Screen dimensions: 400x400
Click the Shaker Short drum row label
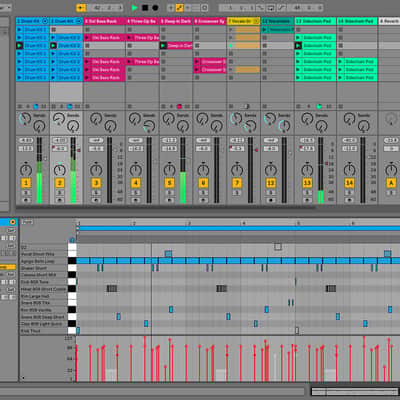point(34,268)
